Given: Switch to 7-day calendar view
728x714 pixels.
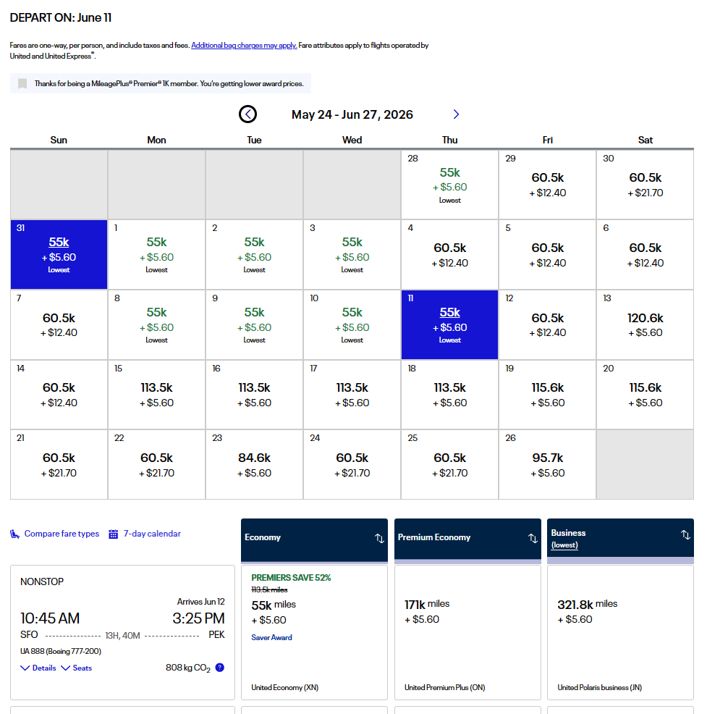Looking at the screenshot, I should (152, 534).
